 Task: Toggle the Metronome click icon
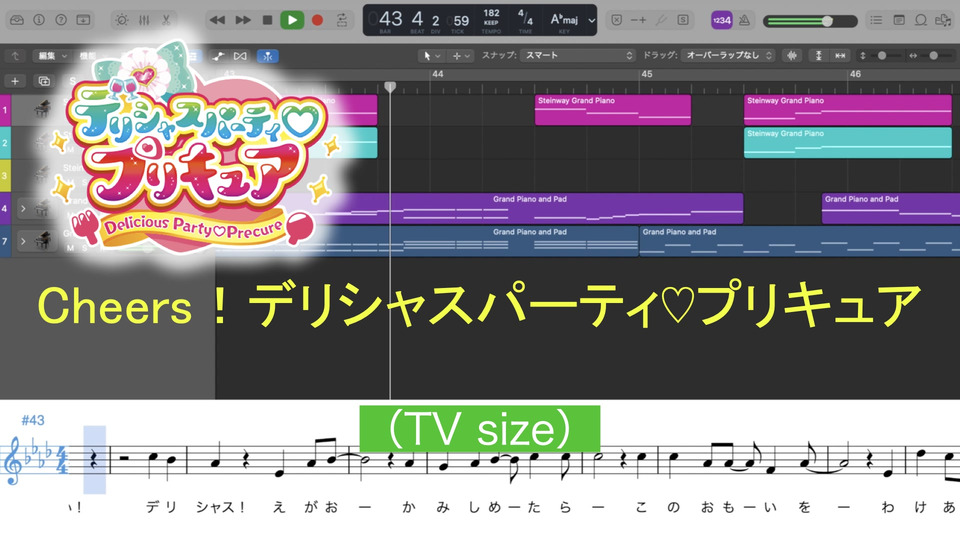tap(744, 20)
